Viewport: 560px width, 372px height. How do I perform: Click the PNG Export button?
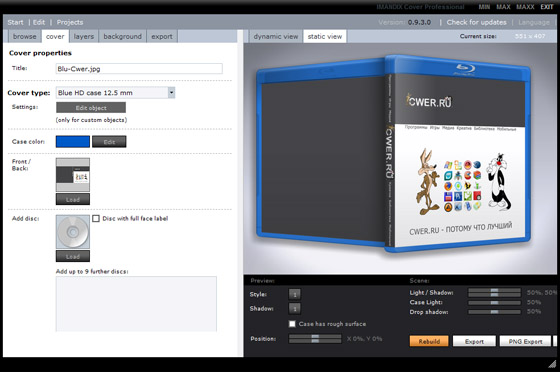(525, 341)
